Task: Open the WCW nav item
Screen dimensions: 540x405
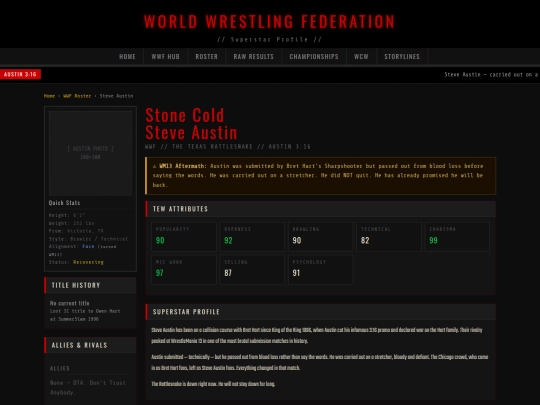Action: [361, 56]
